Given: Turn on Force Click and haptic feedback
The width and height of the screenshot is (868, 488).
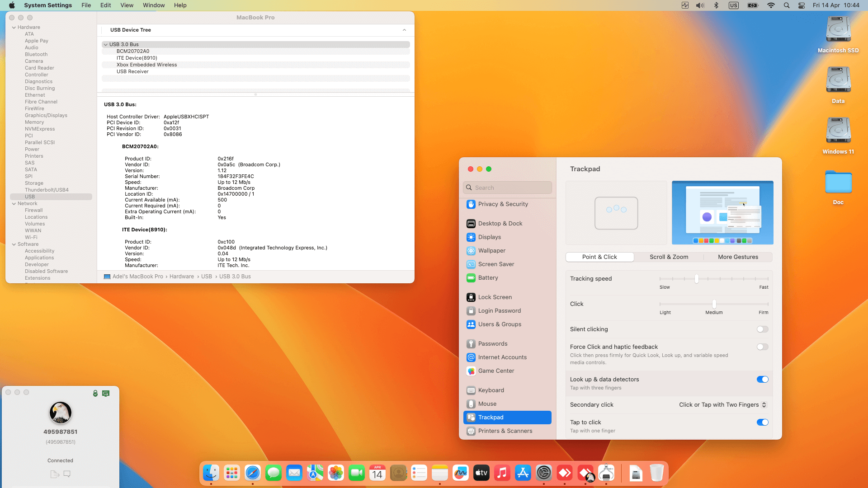Looking at the screenshot, I should pyautogui.click(x=762, y=347).
